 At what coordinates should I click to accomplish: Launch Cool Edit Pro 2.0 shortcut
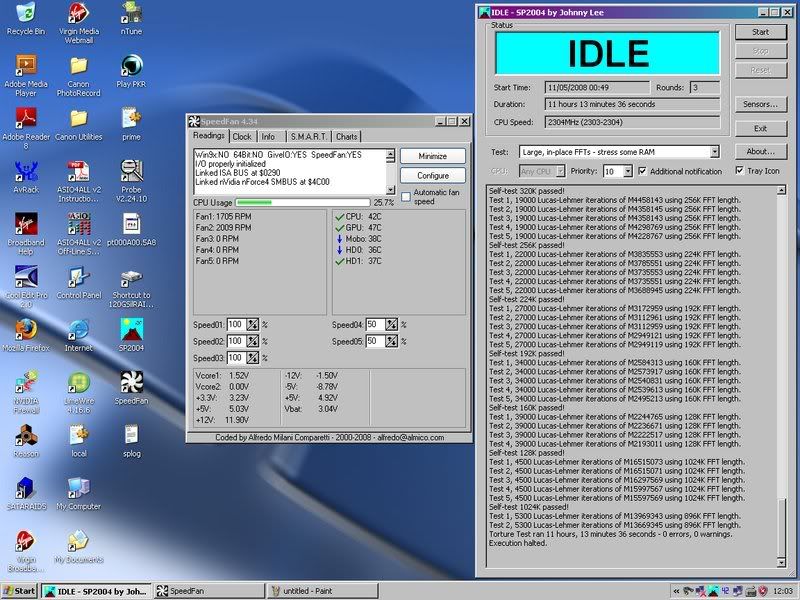[x=26, y=287]
